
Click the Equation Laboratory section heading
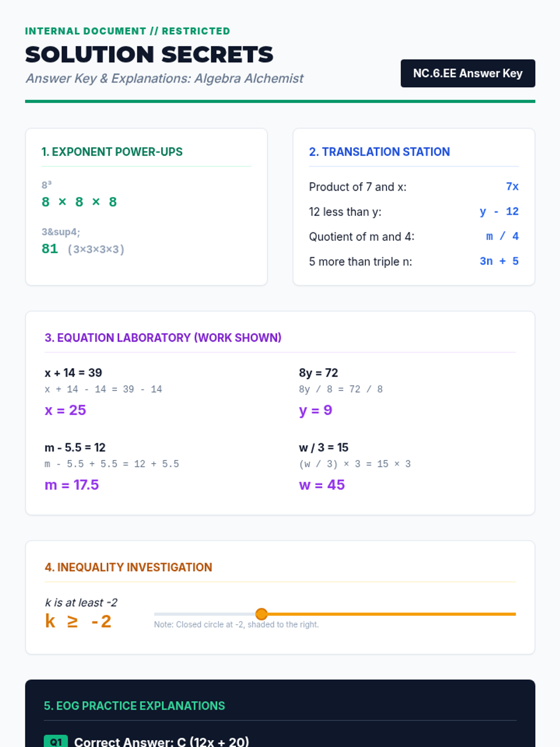tap(163, 338)
